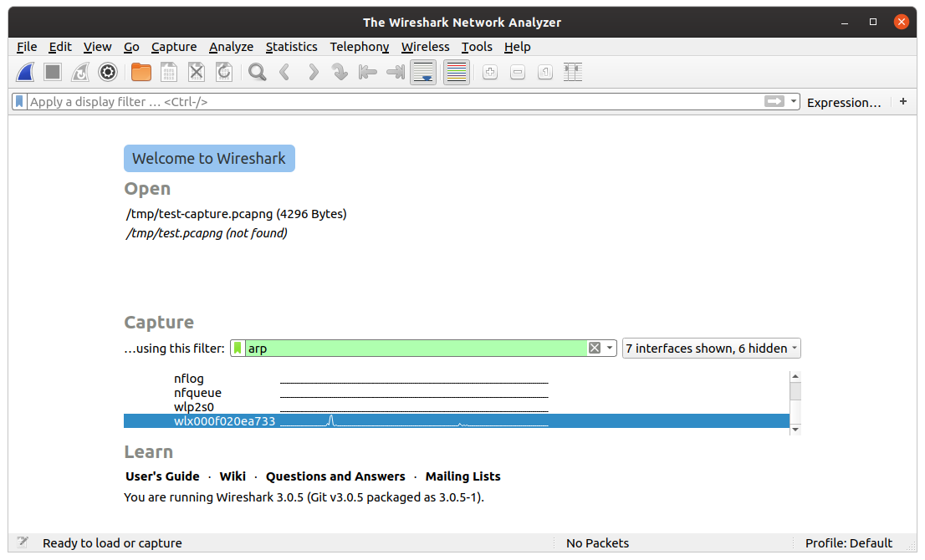This screenshot has width=925, height=560.
Task: Click the find packet magnifier icon
Action: (x=256, y=72)
